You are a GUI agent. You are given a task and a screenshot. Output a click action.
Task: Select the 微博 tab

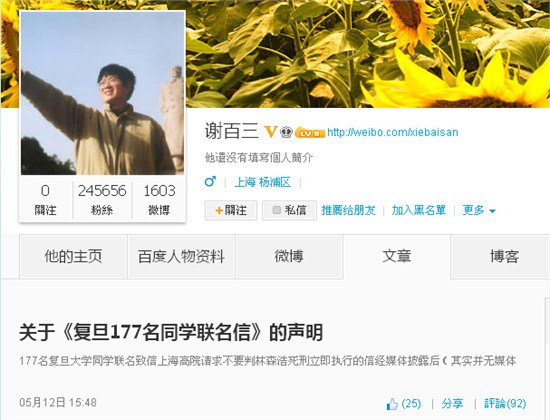click(x=289, y=256)
